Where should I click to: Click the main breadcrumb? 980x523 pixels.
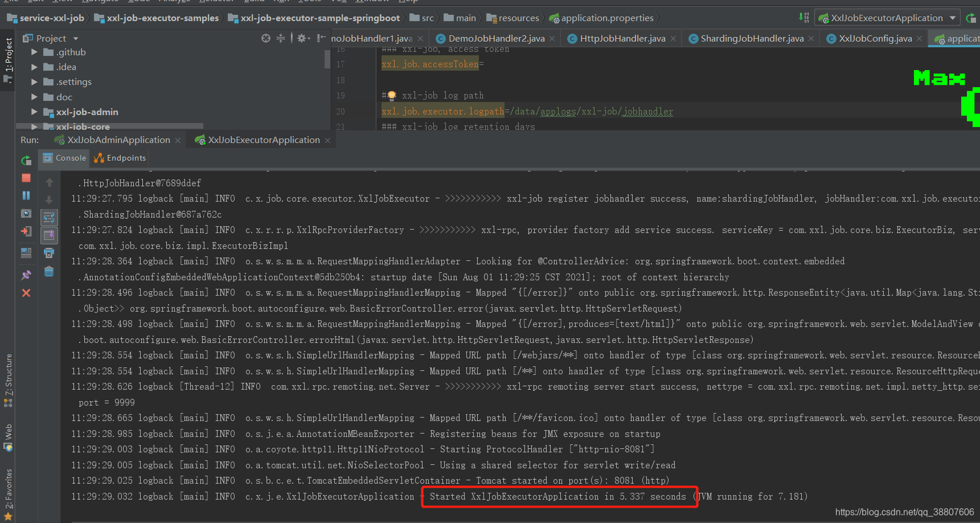pyautogui.click(x=460, y=18)
